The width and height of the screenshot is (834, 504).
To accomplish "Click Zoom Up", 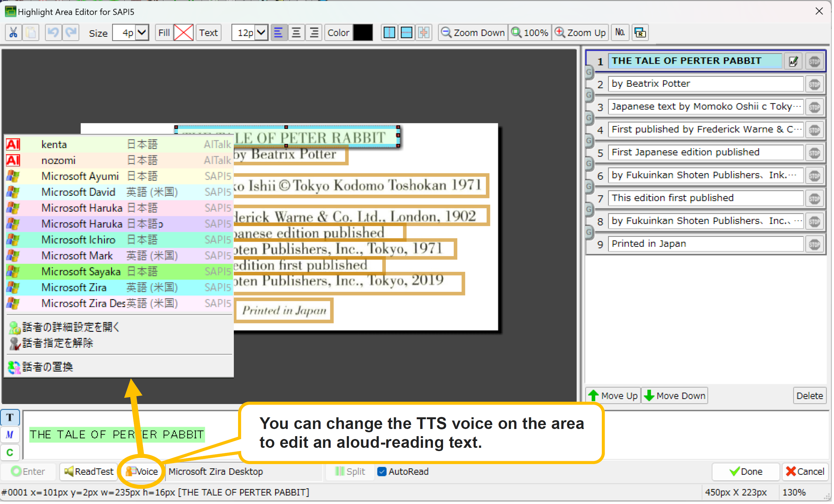I will (581, 33).
